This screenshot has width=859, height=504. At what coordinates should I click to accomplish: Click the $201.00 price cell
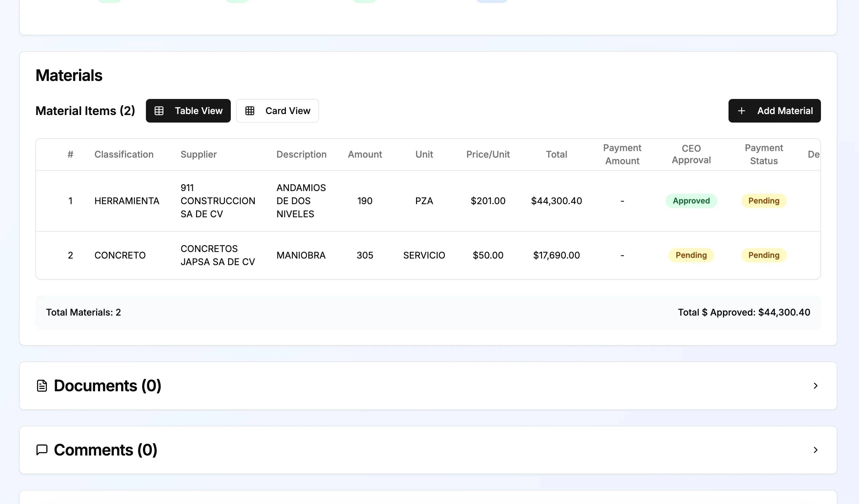(488, 201)
